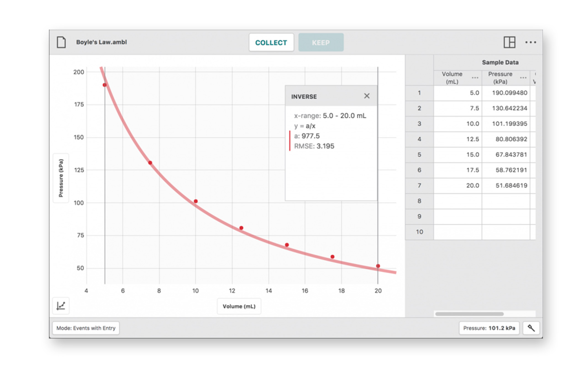Select the pressure cell 80.806392
Screen dimensions: 588x375
[x=506, y=139]
